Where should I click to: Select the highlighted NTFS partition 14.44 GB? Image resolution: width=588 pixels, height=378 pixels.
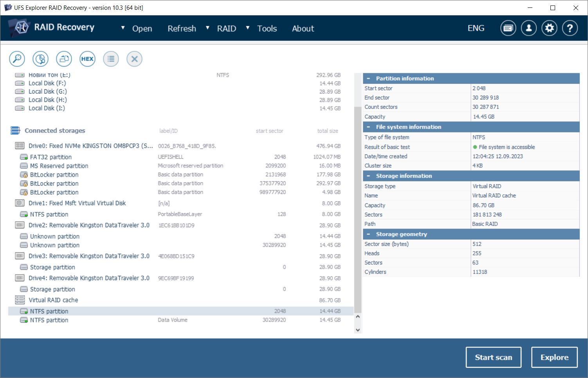point(180,311)
